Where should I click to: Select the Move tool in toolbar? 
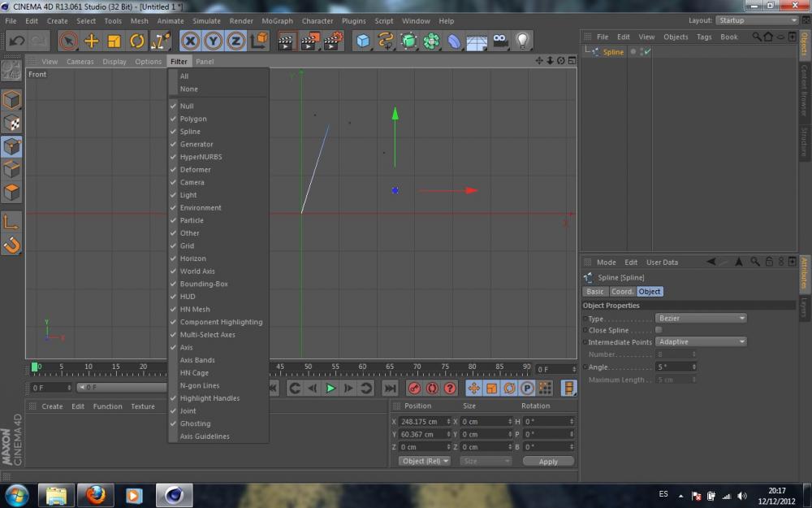(91, 41)
